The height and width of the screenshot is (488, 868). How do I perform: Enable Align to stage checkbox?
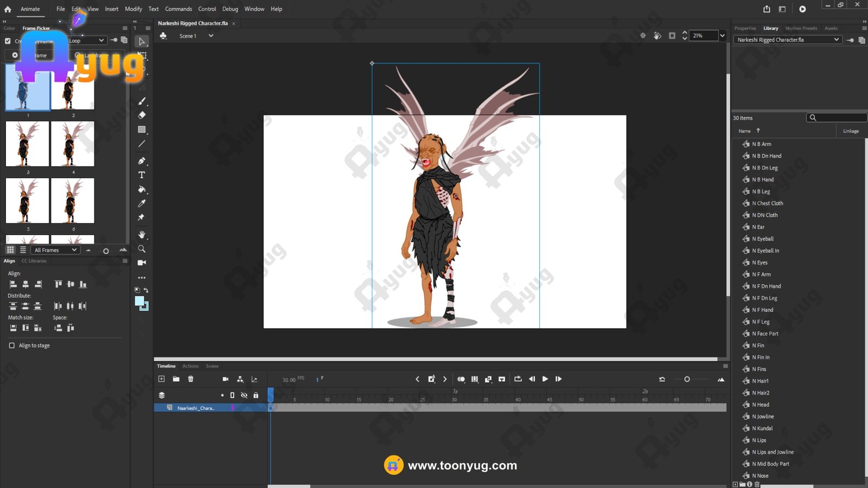point(11,345)
